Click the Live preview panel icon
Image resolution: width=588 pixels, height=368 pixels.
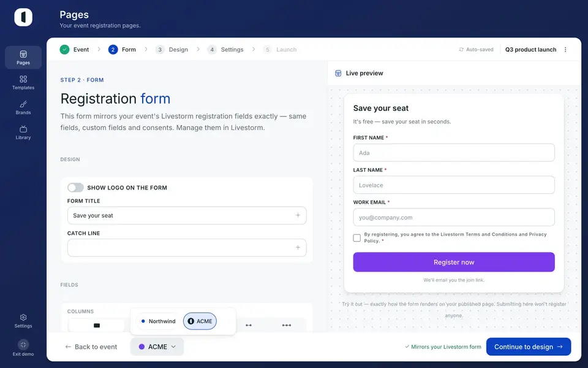coord(338,73)
